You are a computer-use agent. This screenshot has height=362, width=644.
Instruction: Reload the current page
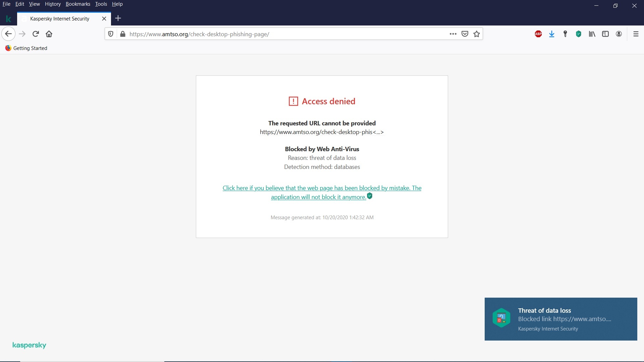click(x=36, y=34)
